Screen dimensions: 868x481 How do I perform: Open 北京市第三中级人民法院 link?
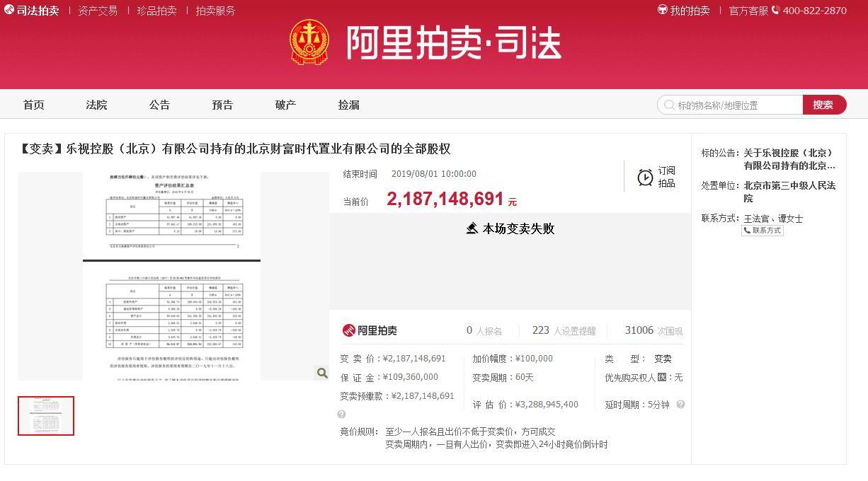click(x=789, y=192)
